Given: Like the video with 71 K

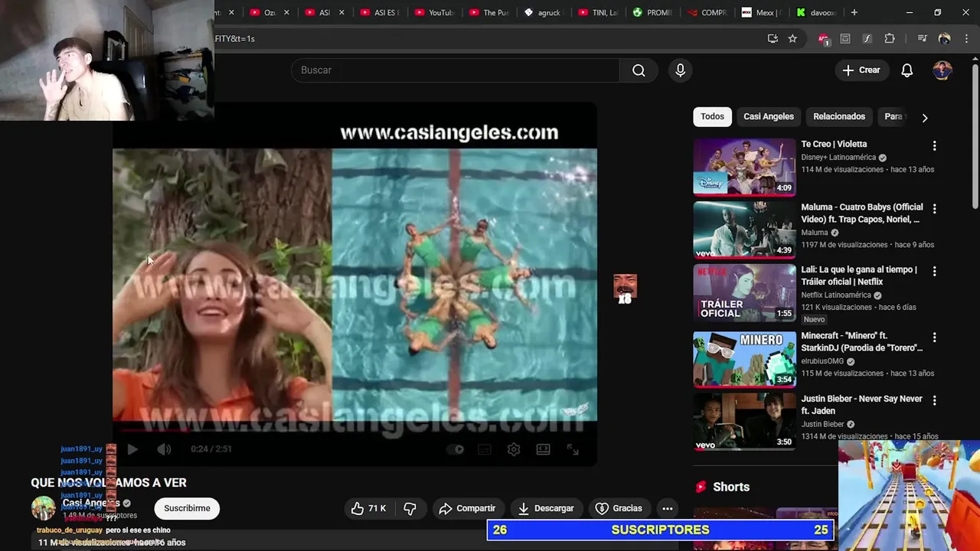Looking at the screenshot, I should click(369, 508).
